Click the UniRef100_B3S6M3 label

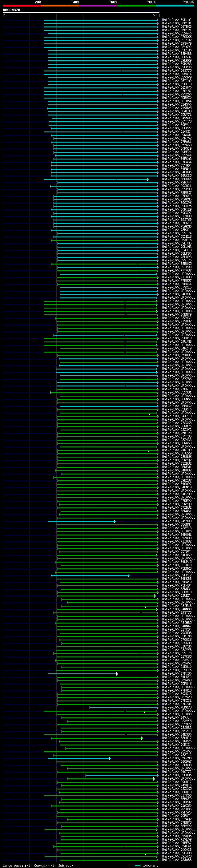[176, 643]
